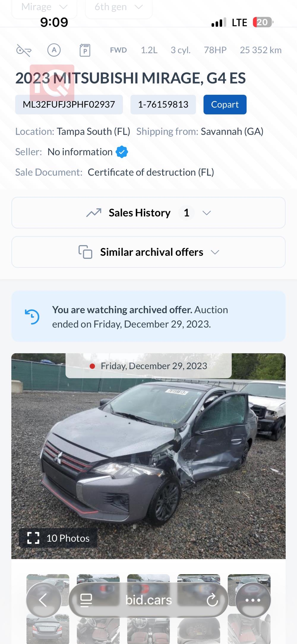Open the browser tabs icon
This screenshot has height=644, width=297.
point(86,600)
